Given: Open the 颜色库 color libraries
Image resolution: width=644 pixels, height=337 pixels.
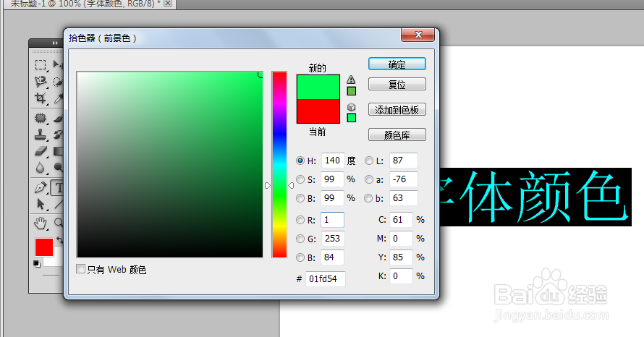Looking at the screenshot, I should point(397,135).
